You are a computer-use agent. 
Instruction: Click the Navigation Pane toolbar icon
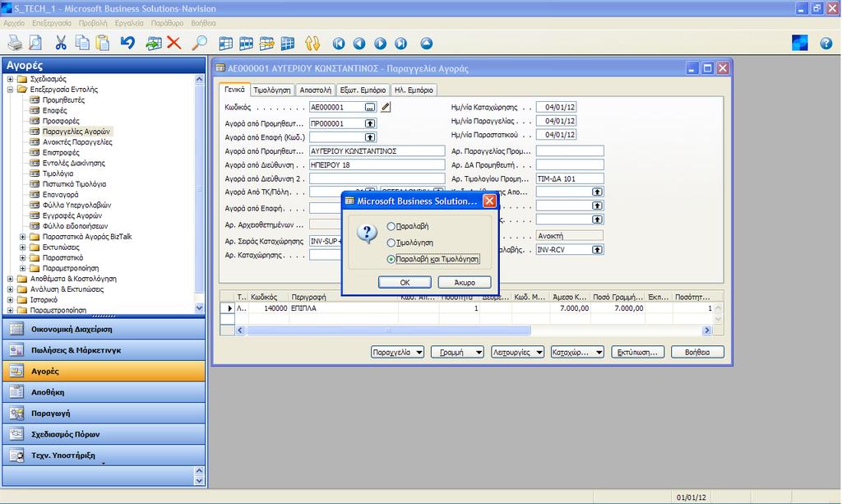click(800, 43)
